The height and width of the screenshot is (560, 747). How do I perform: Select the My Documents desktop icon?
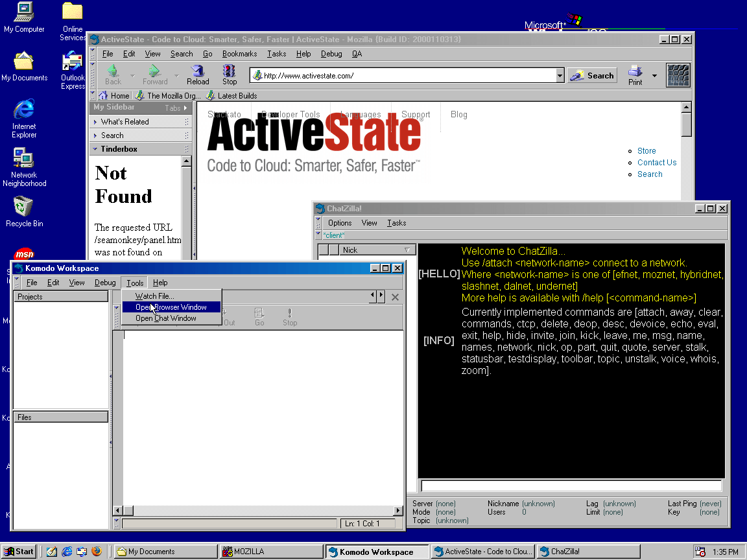coord(24,66)
